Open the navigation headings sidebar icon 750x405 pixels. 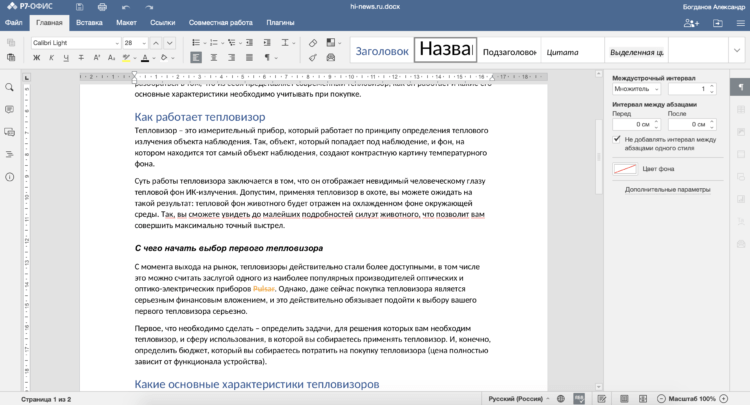tap(10, 154)
